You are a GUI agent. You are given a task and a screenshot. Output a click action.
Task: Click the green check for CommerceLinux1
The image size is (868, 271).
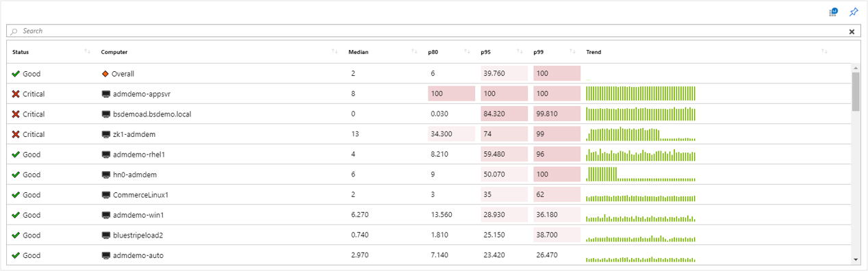pos(16,195)
